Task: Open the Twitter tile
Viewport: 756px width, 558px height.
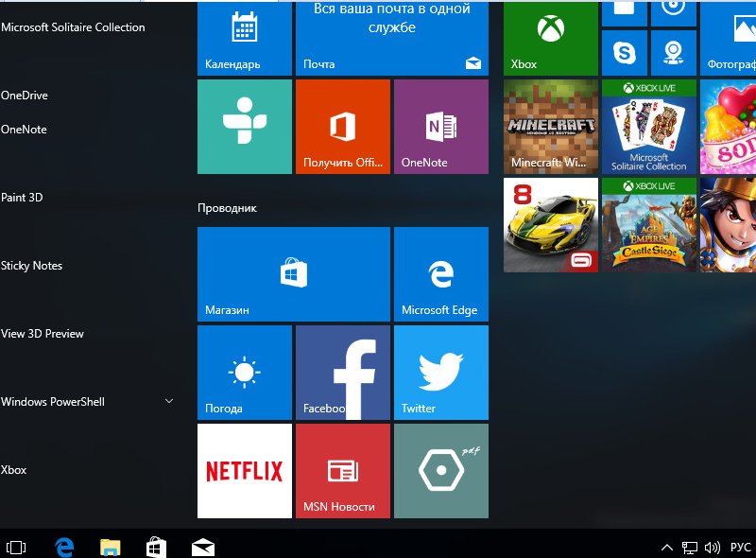Action: pyautogui.click(x=441, y=373)
